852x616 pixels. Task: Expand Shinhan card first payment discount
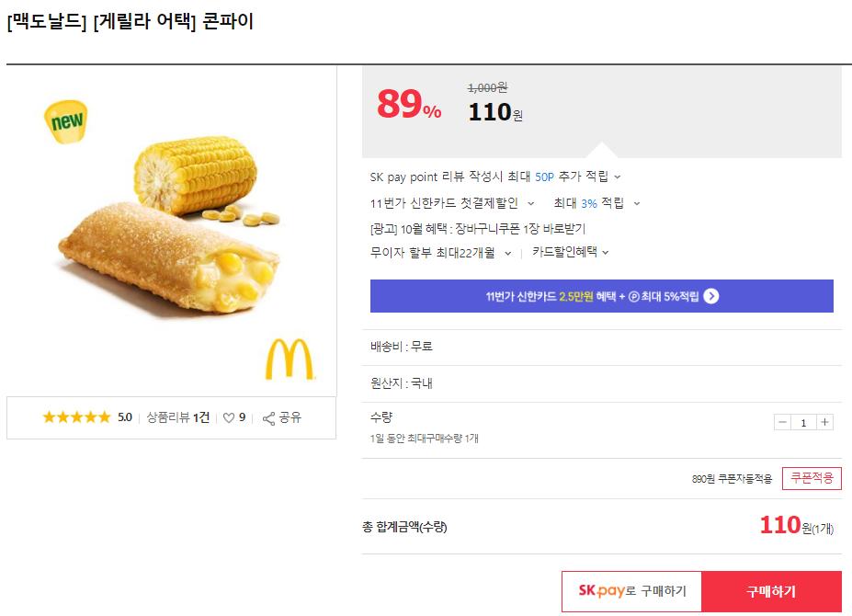coord(530,203)
